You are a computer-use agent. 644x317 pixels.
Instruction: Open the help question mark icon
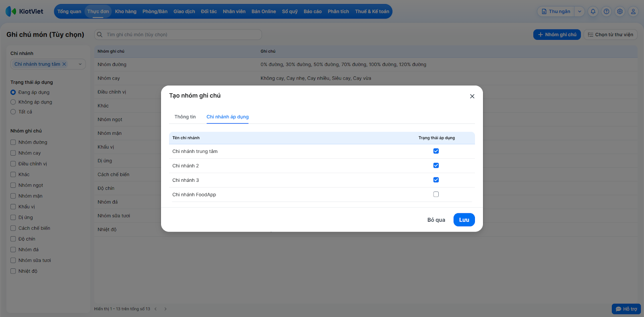point(607,12)
